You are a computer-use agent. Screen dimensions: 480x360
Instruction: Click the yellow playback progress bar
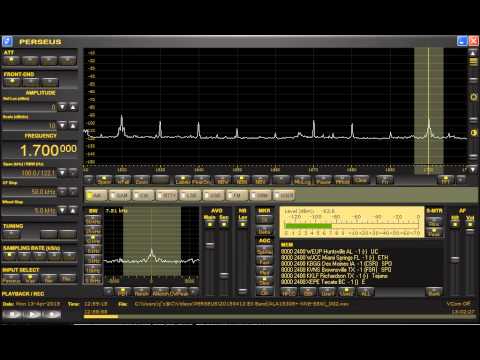pyautogui.click(x=101, y=317)
